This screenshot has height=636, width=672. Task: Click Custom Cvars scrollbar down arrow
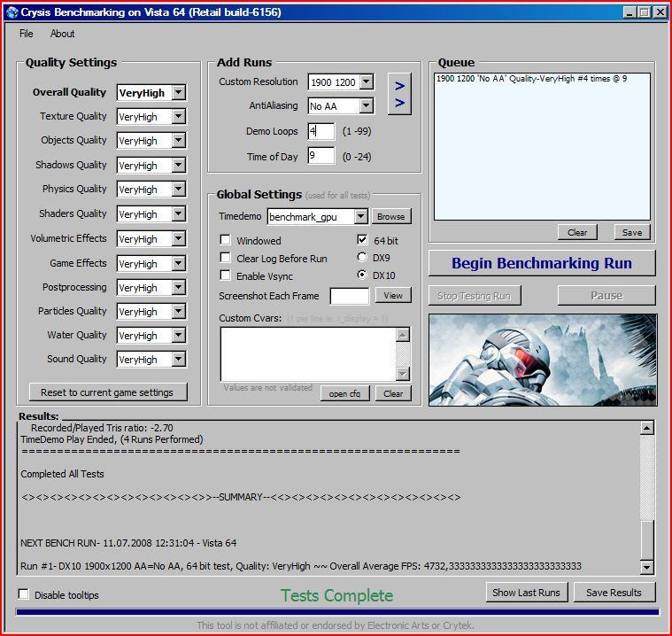pos(403,374)
